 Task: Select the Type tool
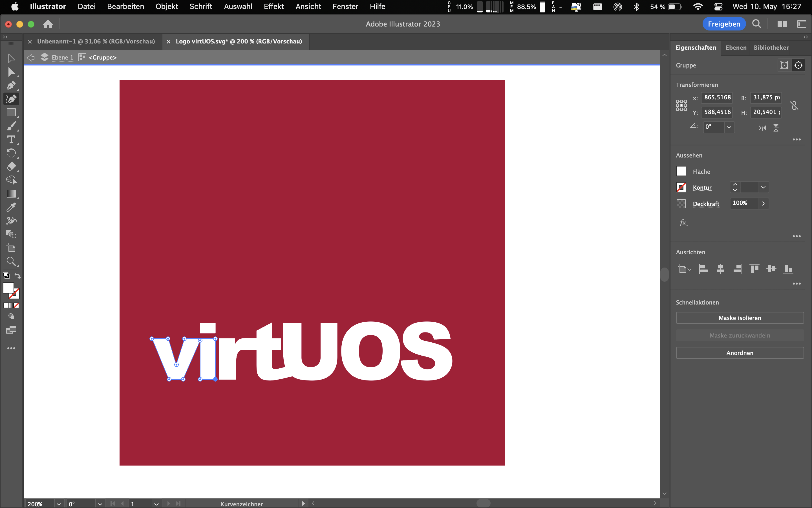click(11, 139)
